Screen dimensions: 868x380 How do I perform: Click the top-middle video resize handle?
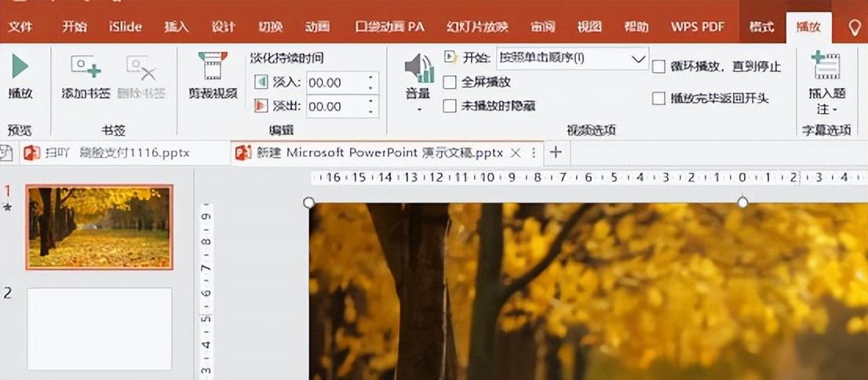(x=743, y=203)
